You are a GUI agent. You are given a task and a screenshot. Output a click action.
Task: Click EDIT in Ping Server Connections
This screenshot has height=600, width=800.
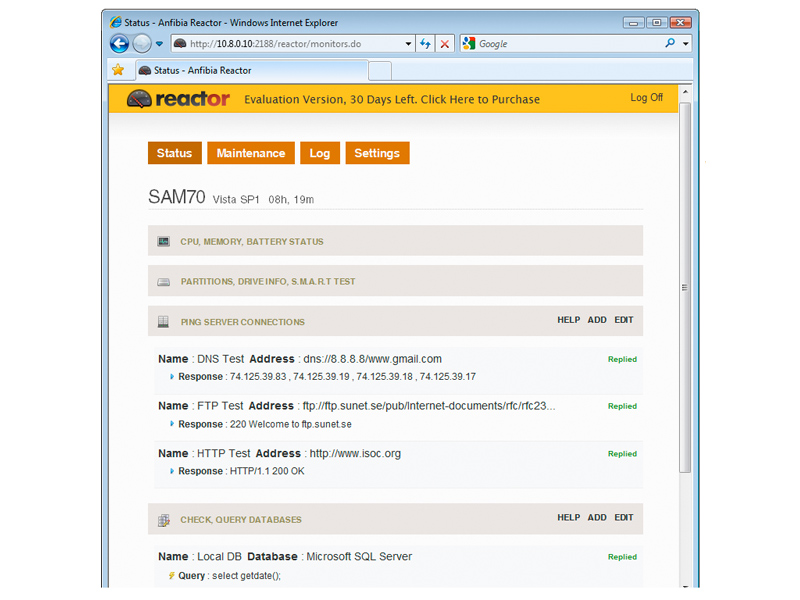(x=623, y=320)
